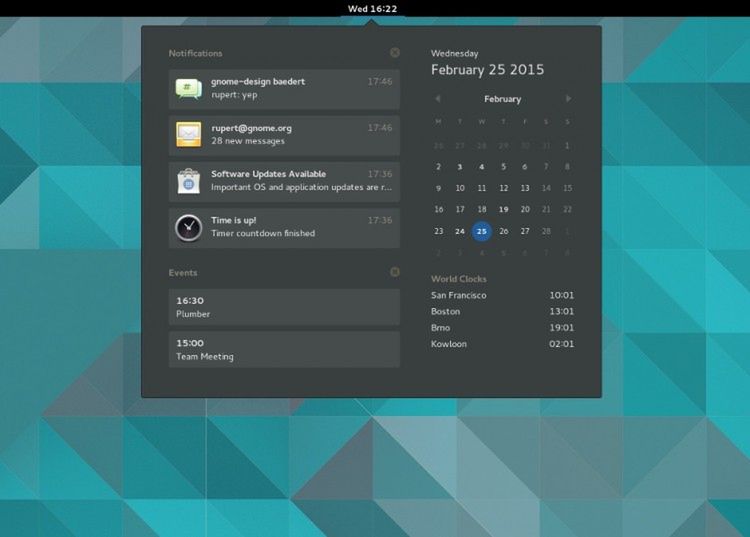Select February 26 in the calendar
Image resolution: width=750 pixels, height=537 pixels.
click(x=503, y=231)
